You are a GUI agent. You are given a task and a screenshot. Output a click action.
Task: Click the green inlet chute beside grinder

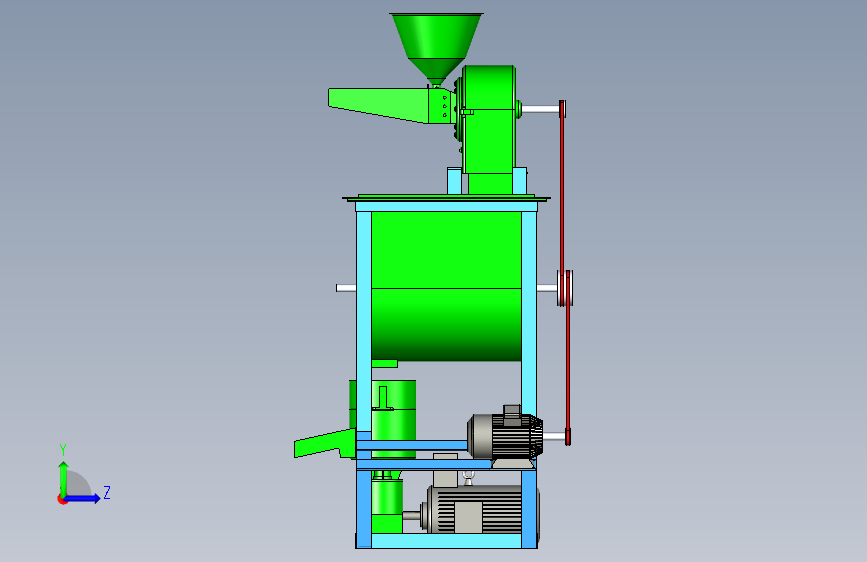(379, 105)
